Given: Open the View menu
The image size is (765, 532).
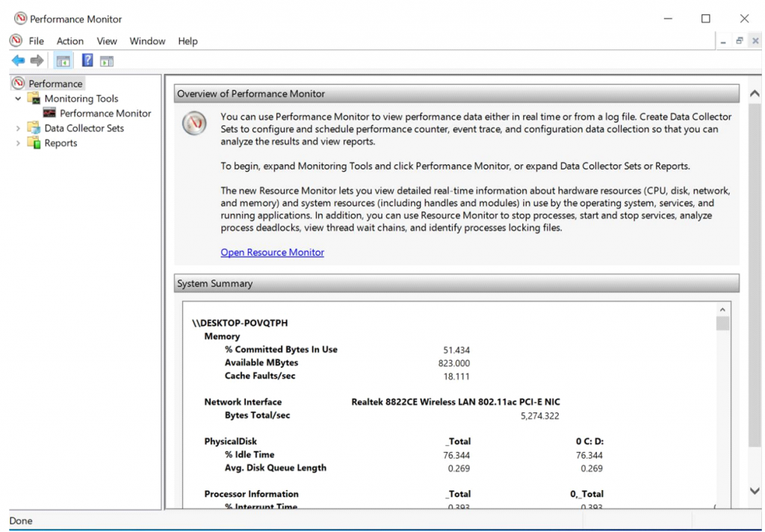Looking at the screenshot, I should 107,41.
